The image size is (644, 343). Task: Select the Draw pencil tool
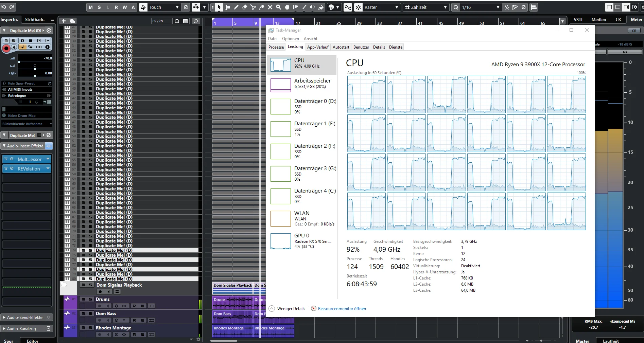click(x=236, y=7)
